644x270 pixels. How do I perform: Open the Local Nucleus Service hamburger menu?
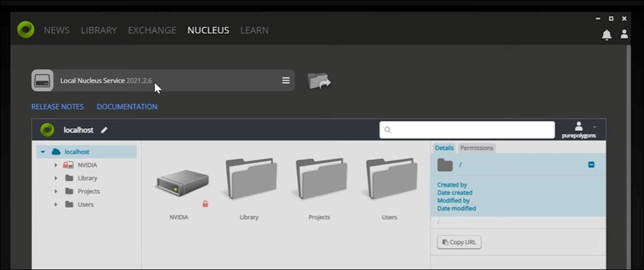[x=286, y=81]
